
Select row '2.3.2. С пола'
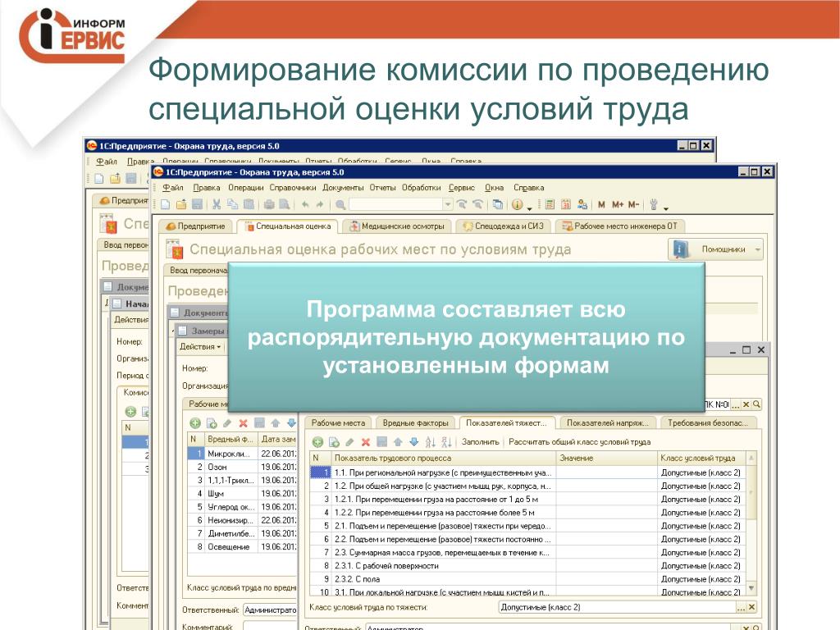pos(527,579)
